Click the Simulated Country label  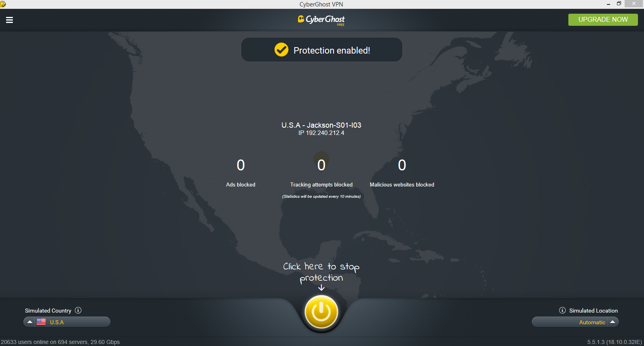(48, 311)
